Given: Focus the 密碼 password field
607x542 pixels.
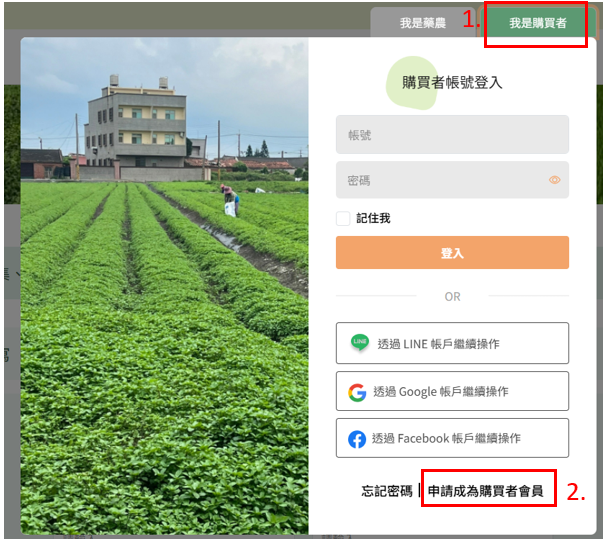Looking at the screenshot, I should click(452, 180).
